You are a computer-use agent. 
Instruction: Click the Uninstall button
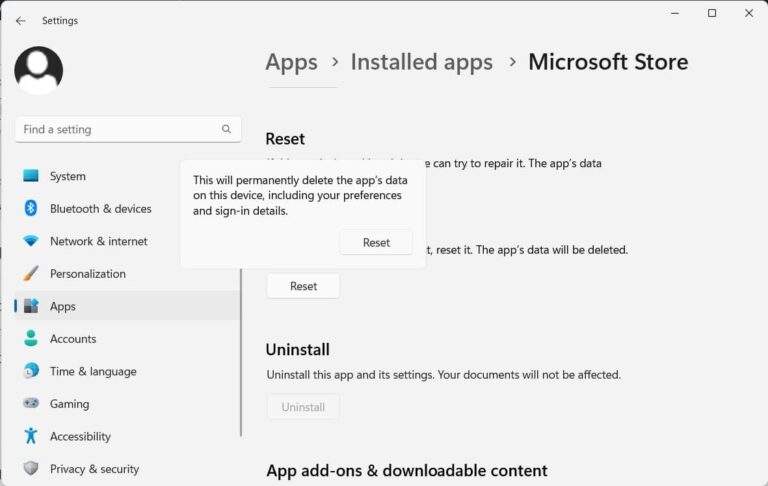click(x=303, y=407)
